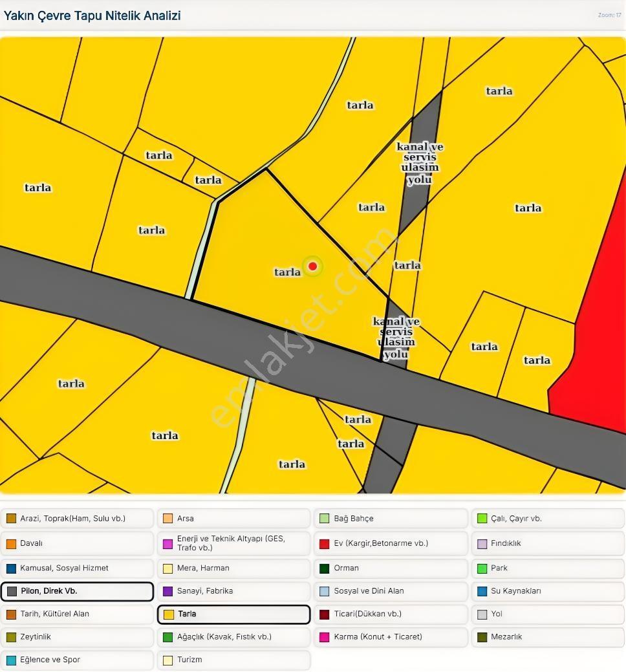Click the Ağaçlık (Kavak, Fıstık vb.) entry
Image resolution: width=626 pixels, height=672 pixels.
pyautogui.click(x=234, y=637)
